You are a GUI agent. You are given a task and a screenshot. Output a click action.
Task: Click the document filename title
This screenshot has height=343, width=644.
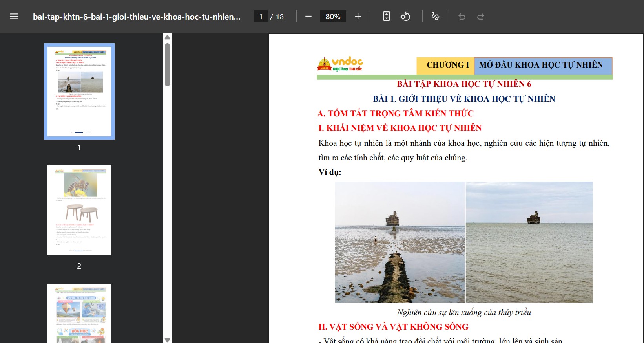[137, 17]
